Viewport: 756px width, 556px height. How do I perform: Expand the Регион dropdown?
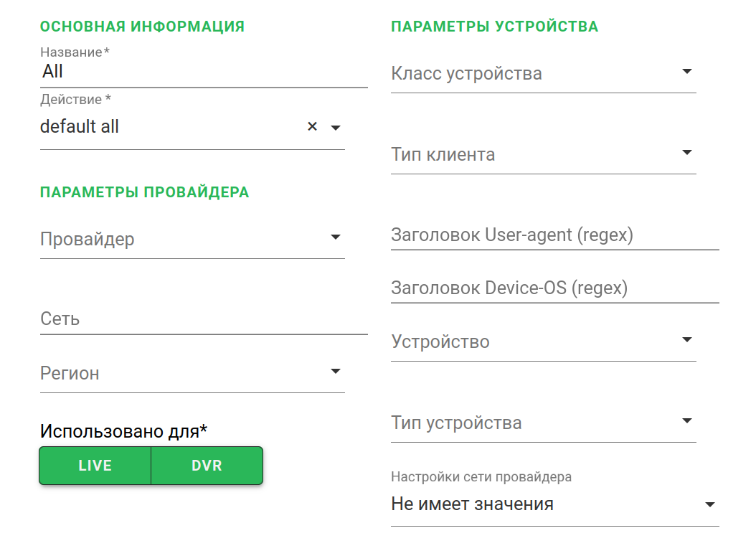click(x=335, y=372)
